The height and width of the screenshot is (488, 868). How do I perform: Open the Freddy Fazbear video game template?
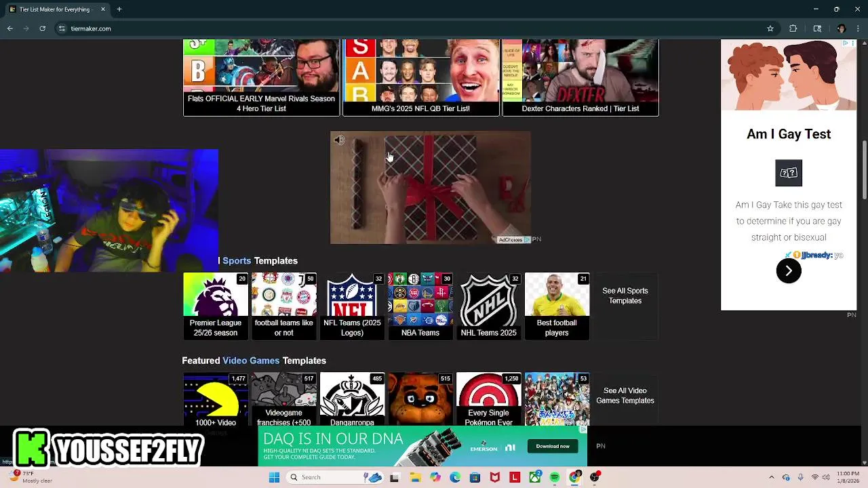pyautogui.click(x=420, y=400)
